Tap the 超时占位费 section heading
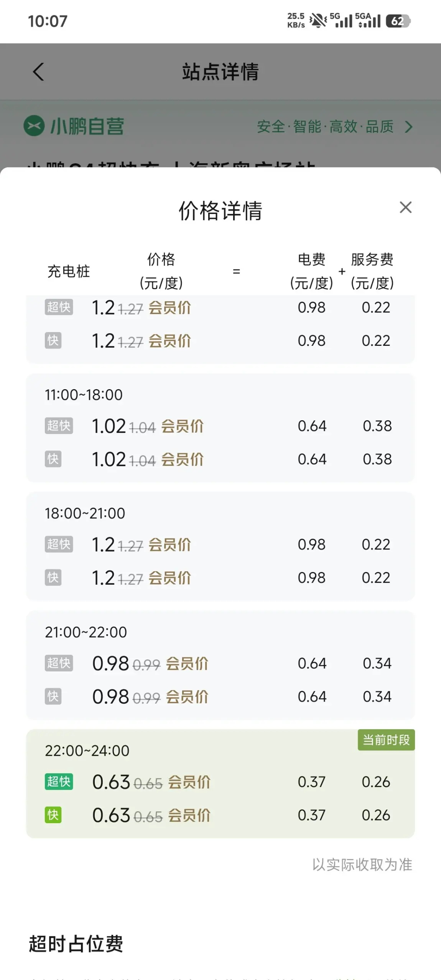This screenshot has width=441, height=980. tap(76, 944)
